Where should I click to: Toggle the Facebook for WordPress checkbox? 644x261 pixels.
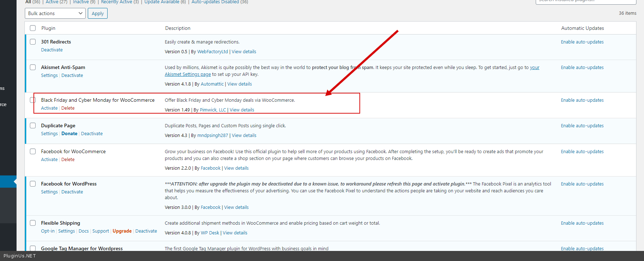click(x=33, y=184)
